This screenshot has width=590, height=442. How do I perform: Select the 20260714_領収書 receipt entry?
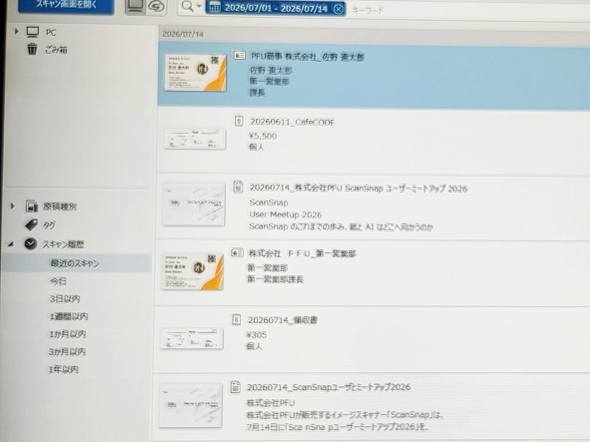[372, 339]
